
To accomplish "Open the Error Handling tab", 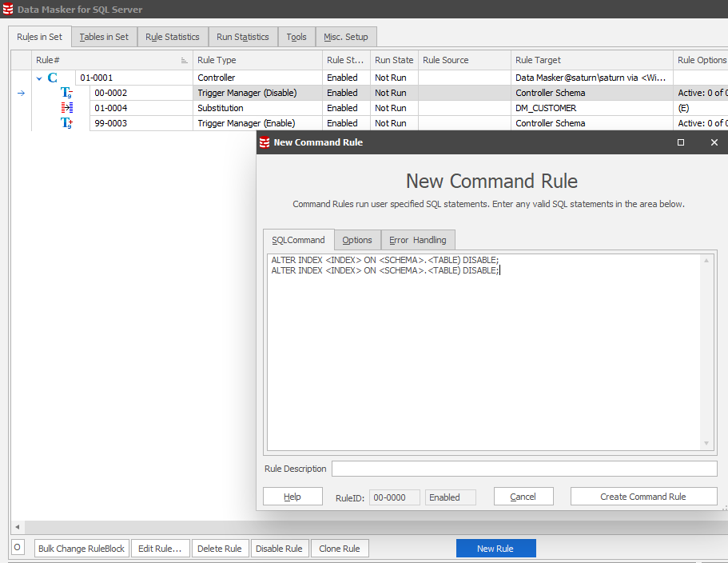I will point(418,240).
